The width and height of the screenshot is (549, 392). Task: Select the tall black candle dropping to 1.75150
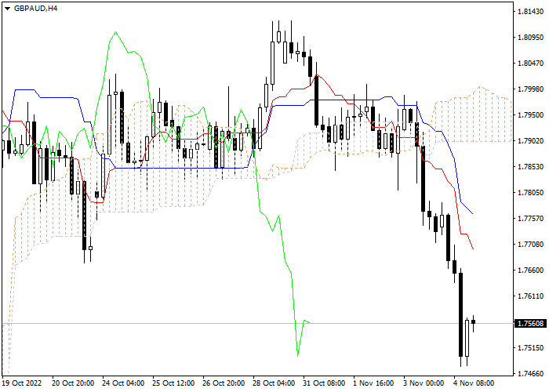click(x=461, y=315)
